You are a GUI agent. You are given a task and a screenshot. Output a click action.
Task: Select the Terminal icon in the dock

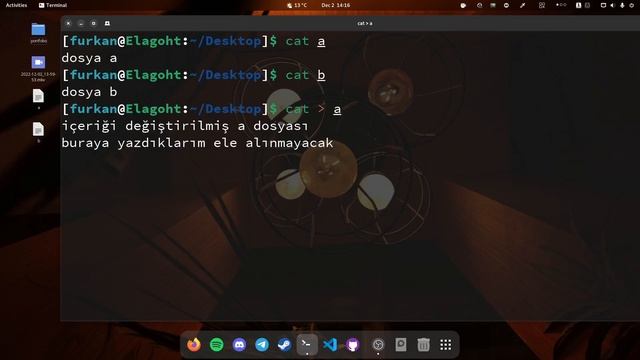coord(307,345)
